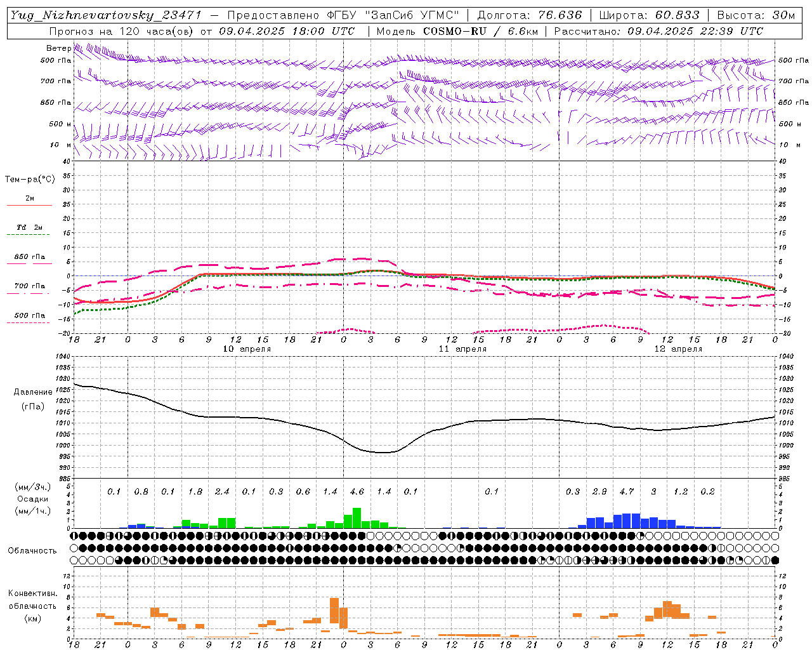812x650 pixels.
Task: Click the Осадки precipitation label
Action: pyautogui.click(x=32, y=499)
